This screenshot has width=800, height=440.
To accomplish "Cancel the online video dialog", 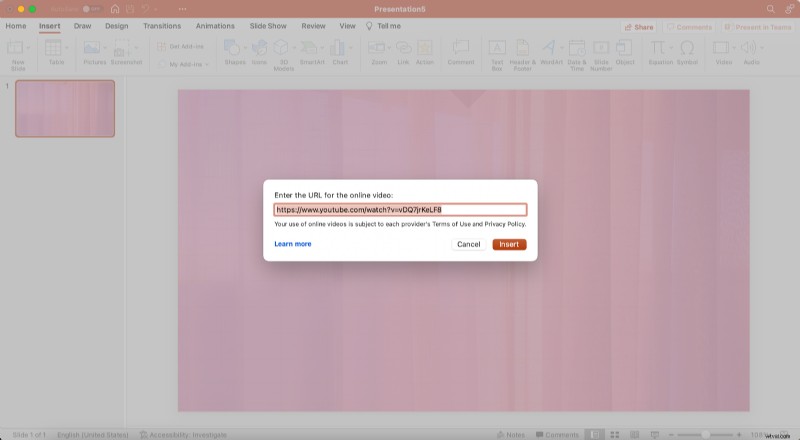I will [x=468, y=245].
